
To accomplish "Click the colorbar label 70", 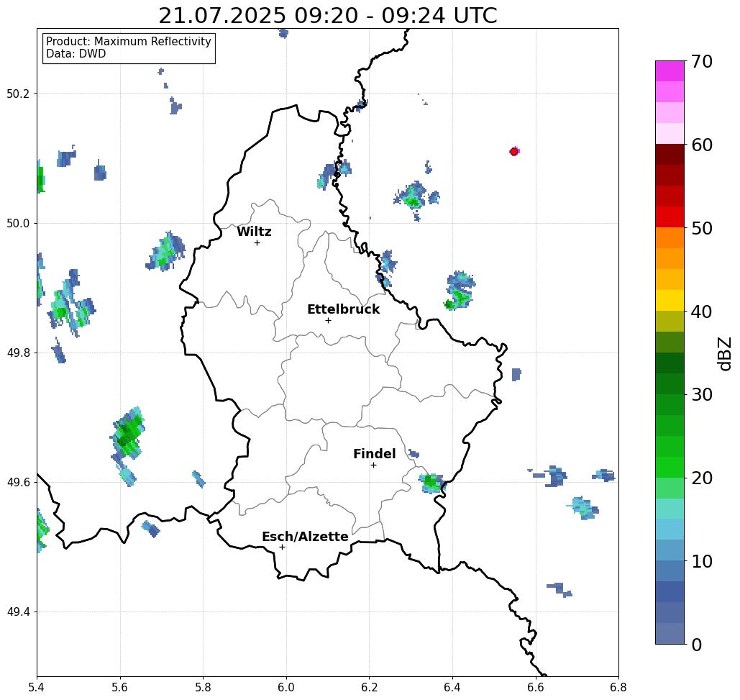I will coord(701,61).
